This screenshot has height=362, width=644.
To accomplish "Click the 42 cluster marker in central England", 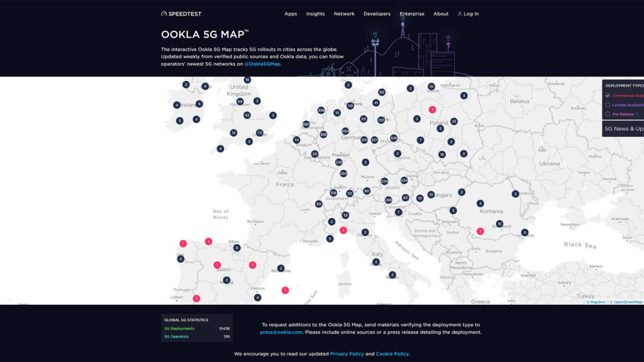I will pos(247,116).
